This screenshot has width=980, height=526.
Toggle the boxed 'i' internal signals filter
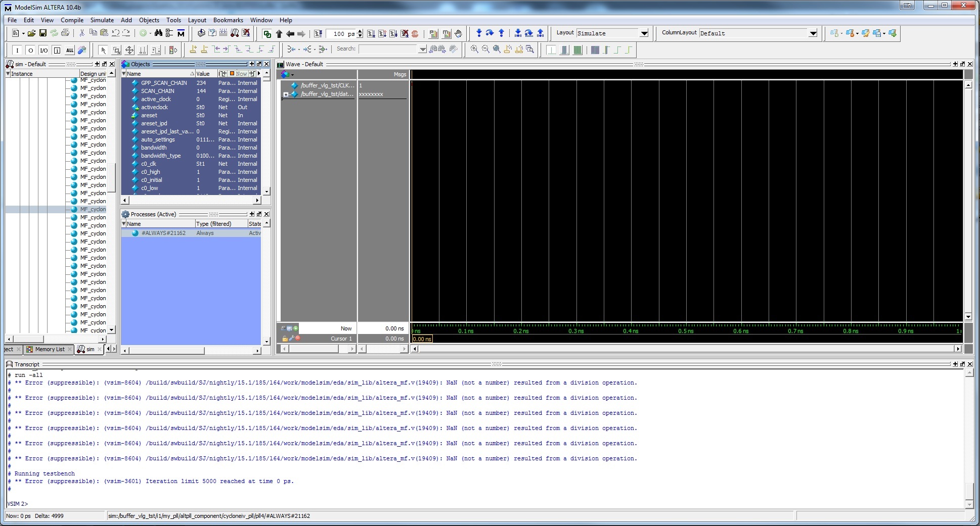tap(57, 50)
